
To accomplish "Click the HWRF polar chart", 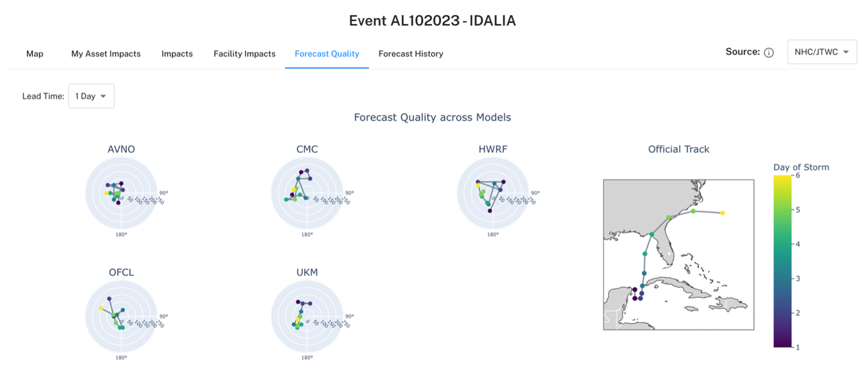I will click(x=493, y=193).
